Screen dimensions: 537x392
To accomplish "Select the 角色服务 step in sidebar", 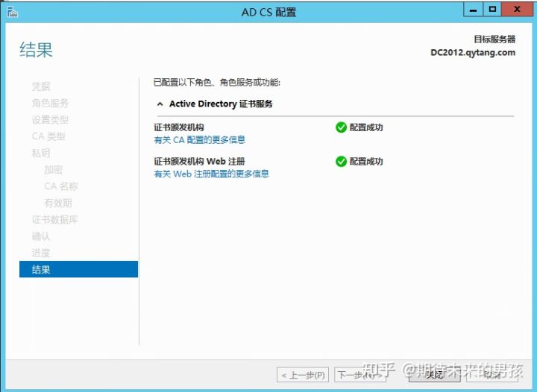I will point(50,103).
